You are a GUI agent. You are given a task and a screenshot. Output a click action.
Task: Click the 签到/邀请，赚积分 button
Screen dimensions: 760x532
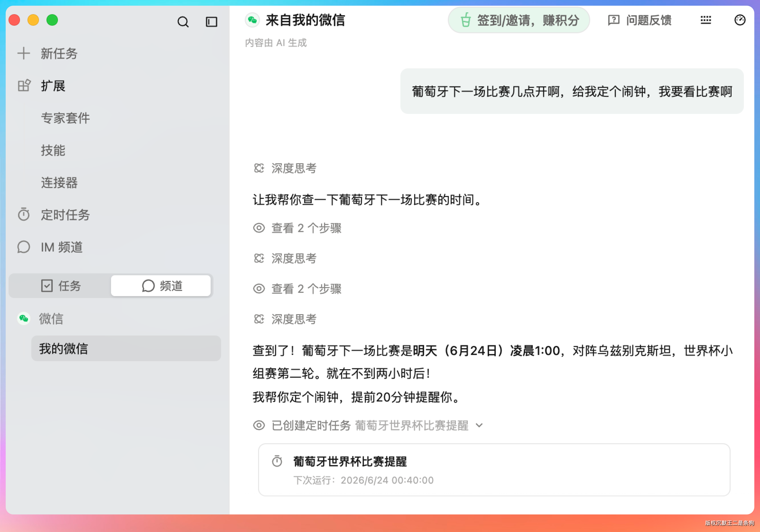[x=519, y=20]
